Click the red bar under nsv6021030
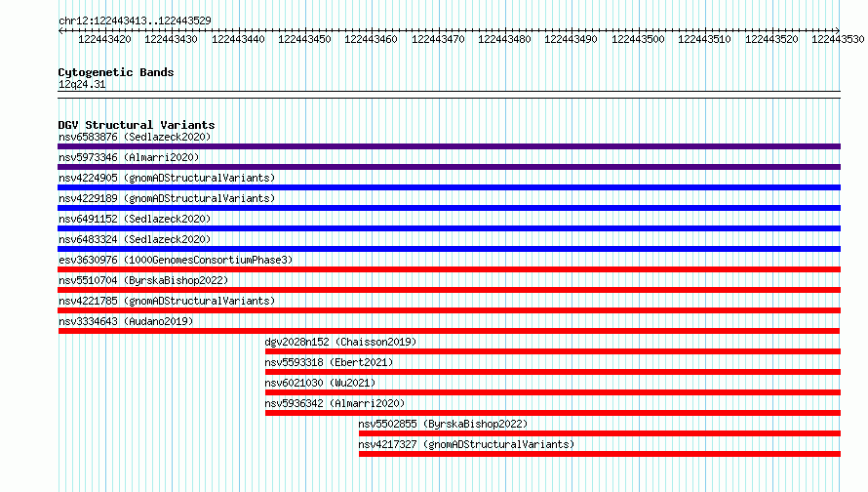The width and height of the screenshot is (868, 492). point(553,392)
